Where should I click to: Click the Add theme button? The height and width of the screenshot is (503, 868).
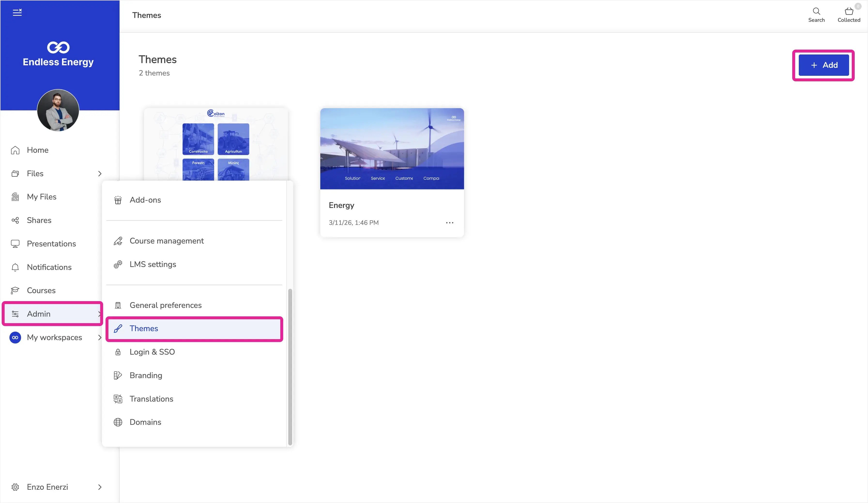pyautogui.click(x=823, y=65)
